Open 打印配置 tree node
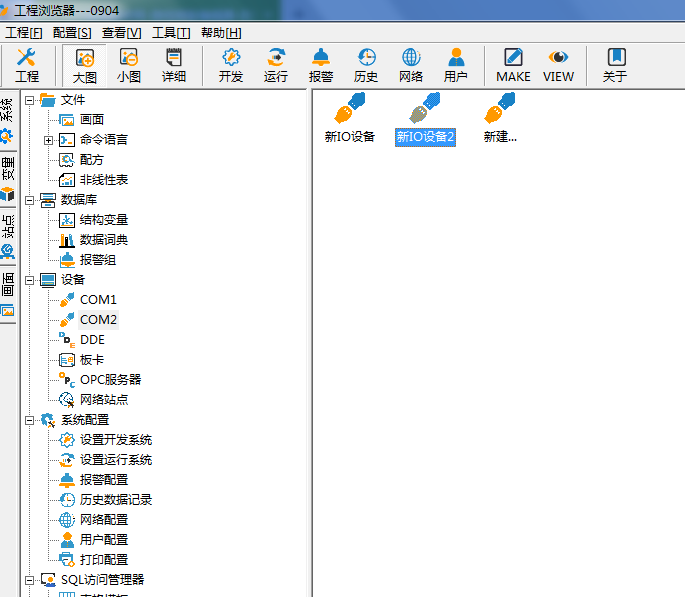This screenshot has width=685, height=597. click(104, 560)
